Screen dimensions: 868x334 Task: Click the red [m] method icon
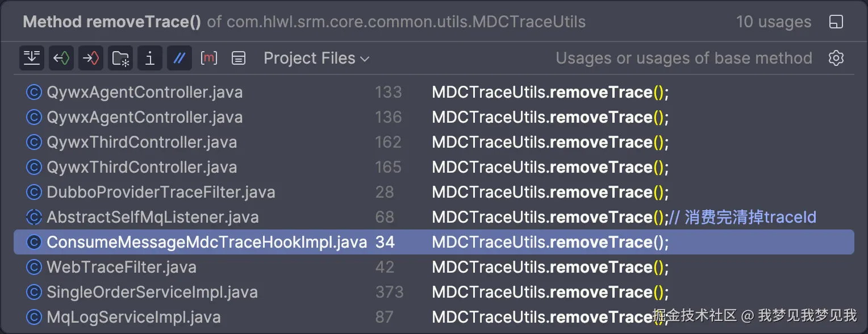pyautogui.click(x=209, y=58)
